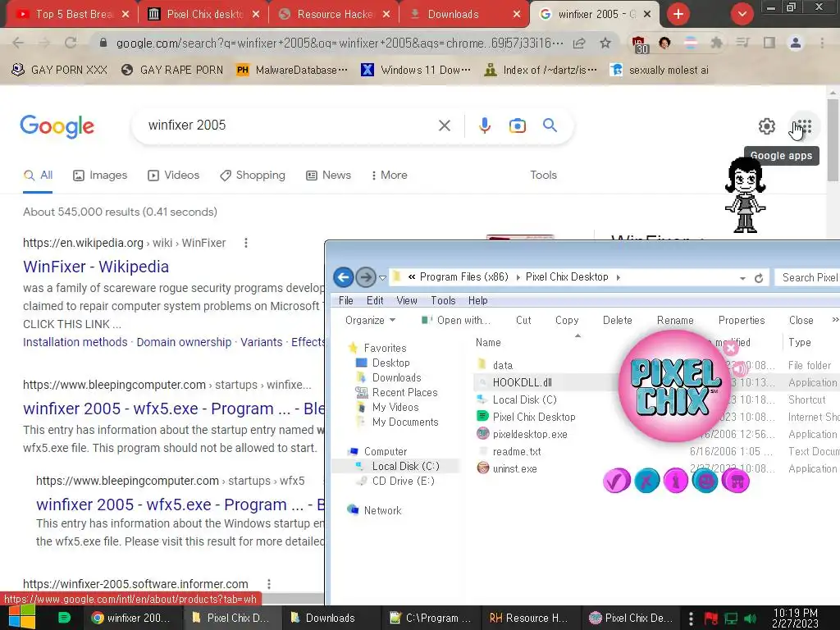Open the News search filter
Image resolution: width=840 pixels, height=630 pixels.
[x=328, y=176]
